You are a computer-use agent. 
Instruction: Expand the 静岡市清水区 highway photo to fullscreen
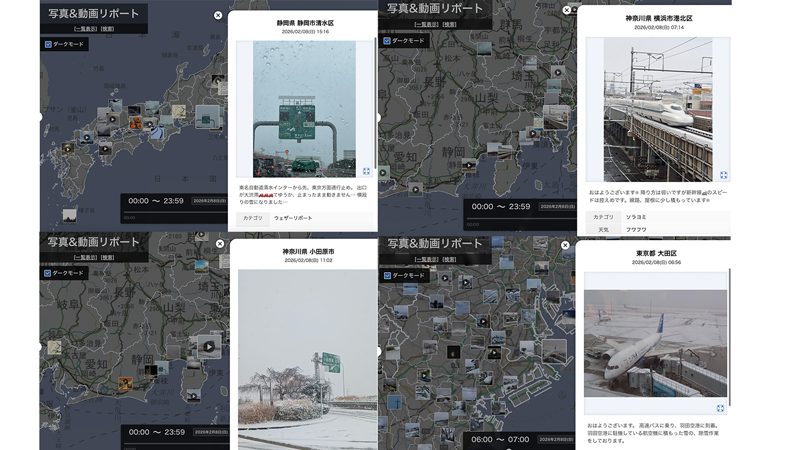click(x=366, y=171)
